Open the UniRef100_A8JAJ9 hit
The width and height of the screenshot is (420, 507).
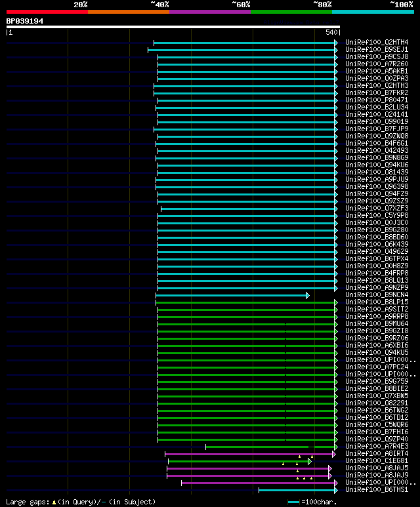pos(377,476)
